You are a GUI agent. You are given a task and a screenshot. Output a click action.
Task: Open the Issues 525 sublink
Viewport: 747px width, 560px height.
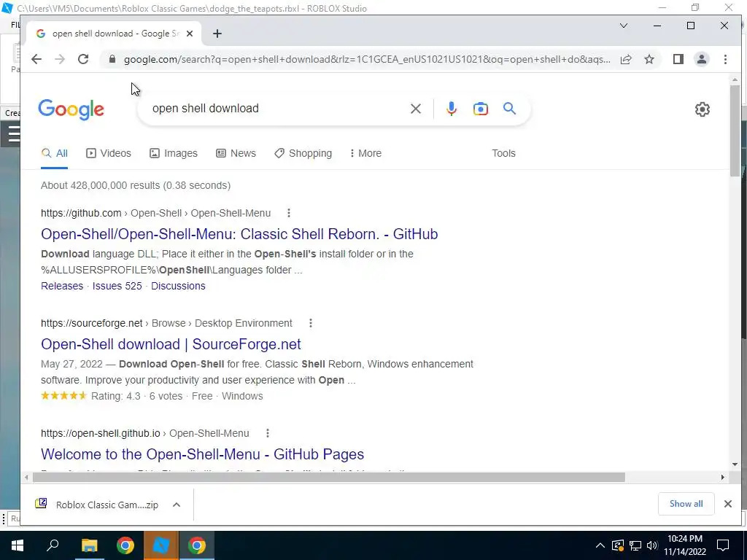(117, 286)
